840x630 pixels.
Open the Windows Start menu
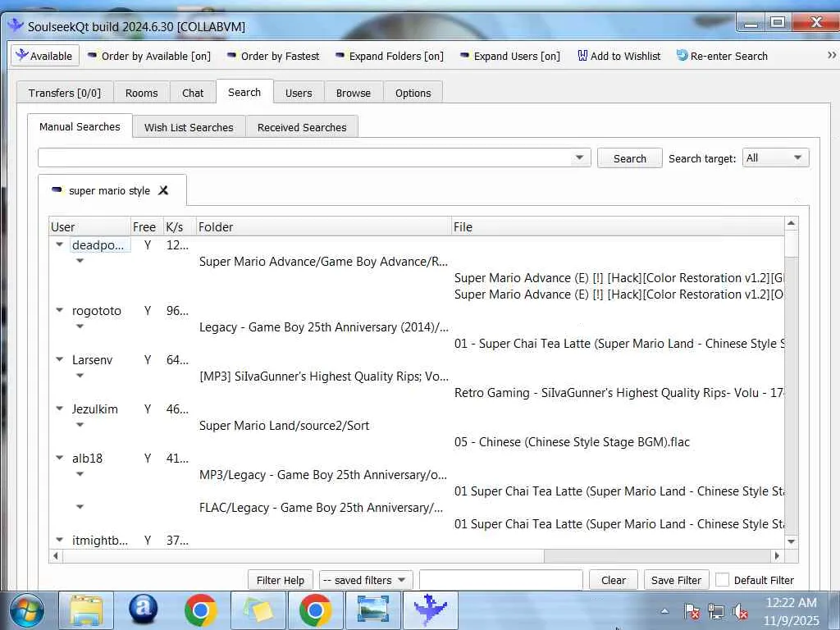25,610
